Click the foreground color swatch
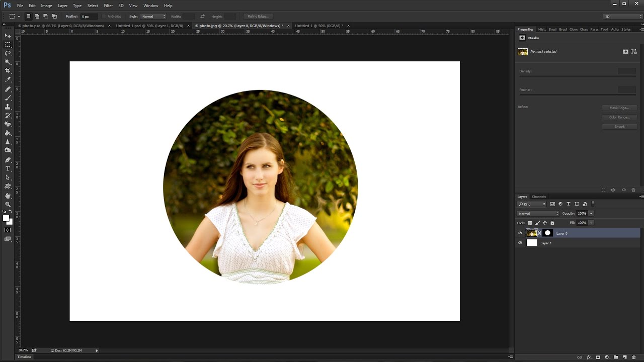Image resolution: width=644 pixels, height=362 pixels. [x=6, y=218]
